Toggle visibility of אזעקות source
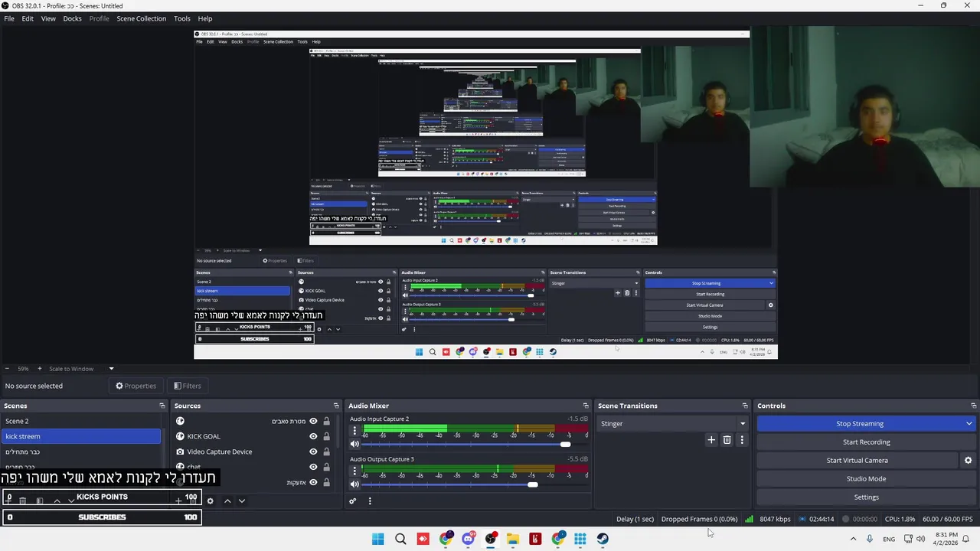The image size is (980, 551). [313, 482]
